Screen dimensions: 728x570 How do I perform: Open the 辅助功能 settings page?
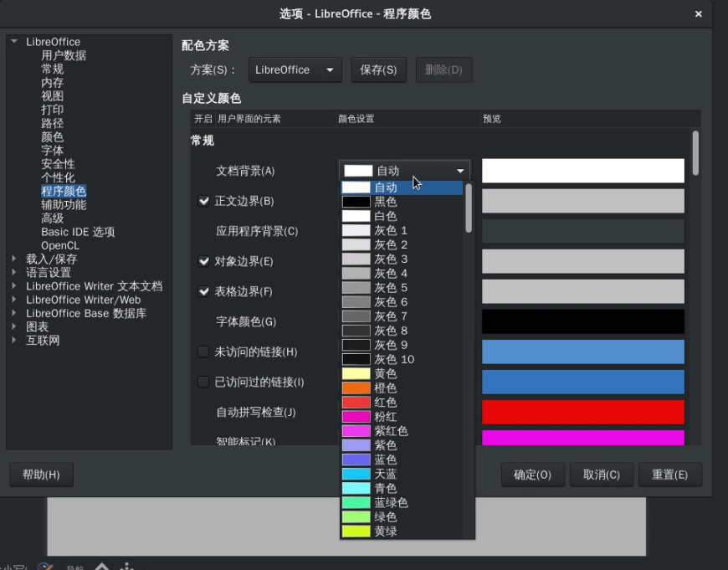(x=64, y=204)
